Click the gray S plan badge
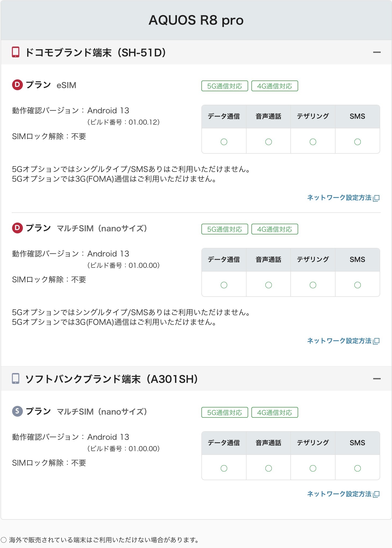The width and height of the screenshot is (392, 548). [x=17, y=411]
